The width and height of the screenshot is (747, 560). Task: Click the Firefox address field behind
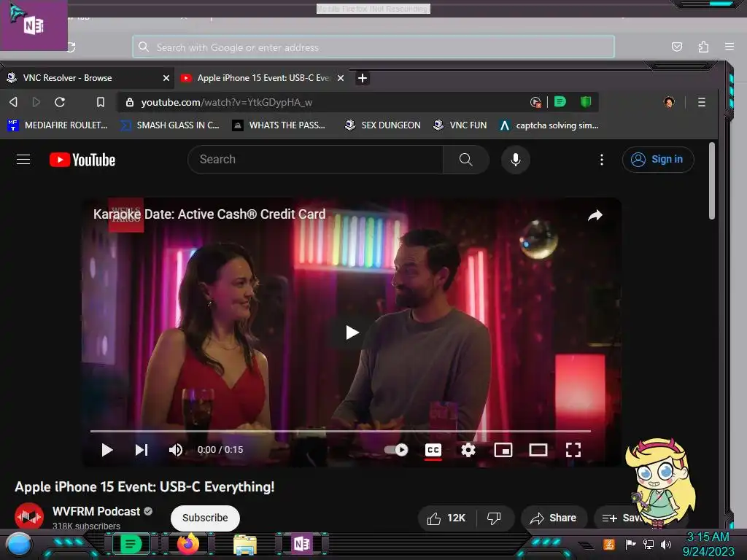coord(373,47)
